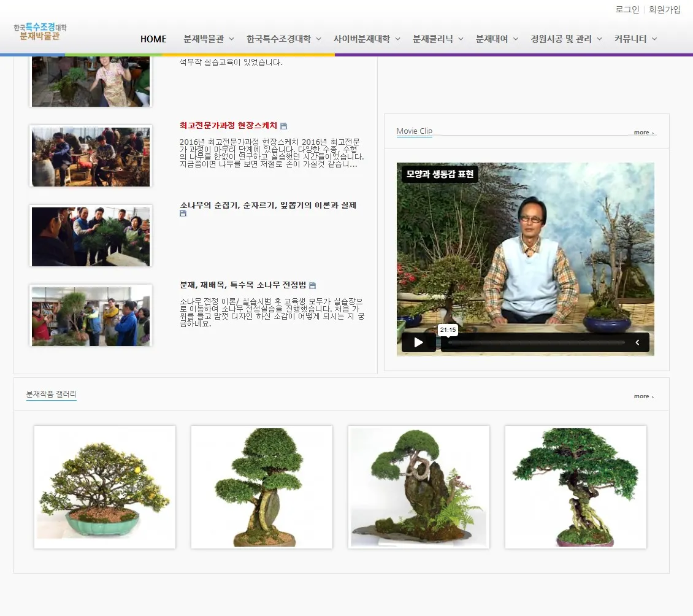Expand the 사이버분재대학 menu
The width and height of the screenshot is (693, 616).
[367, 39]
